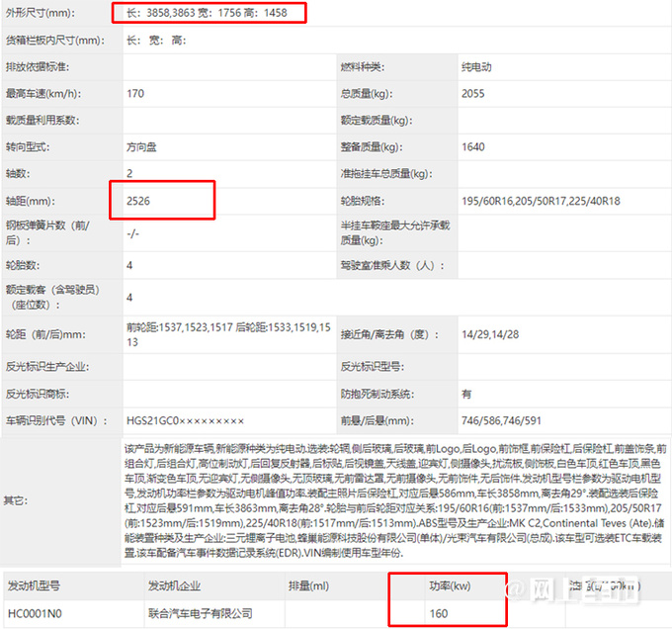Click the 防抱死制动系统 value 有

click(466, 393)
